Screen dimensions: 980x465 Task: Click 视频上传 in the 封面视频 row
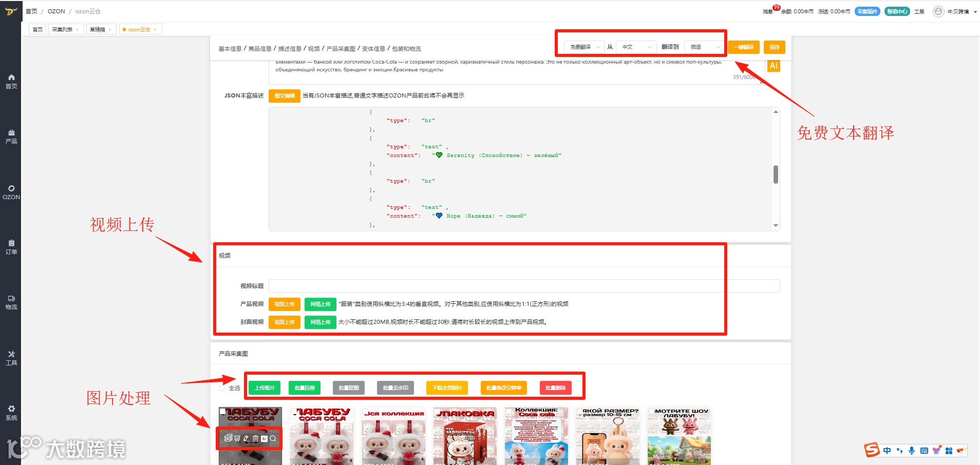pyautogui.click(x=285, y=322)
